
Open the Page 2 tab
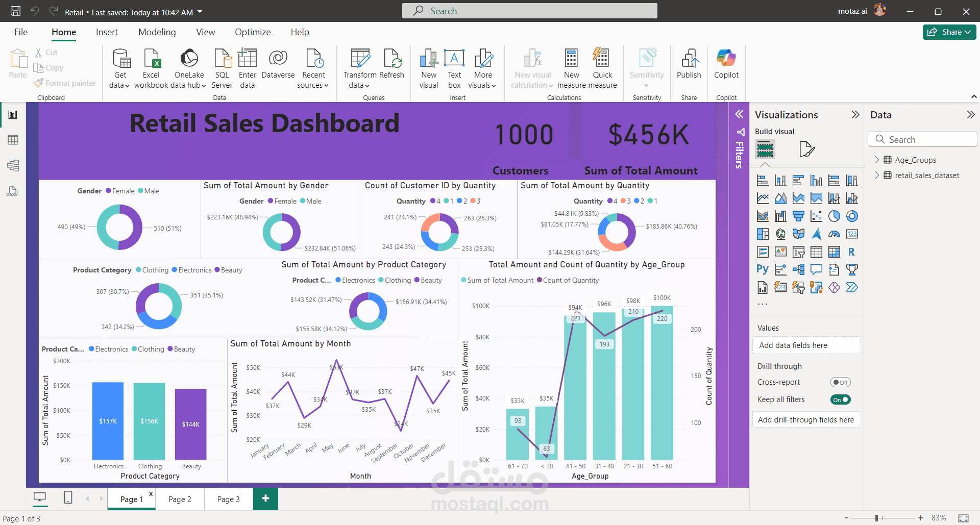pos(180,499)
